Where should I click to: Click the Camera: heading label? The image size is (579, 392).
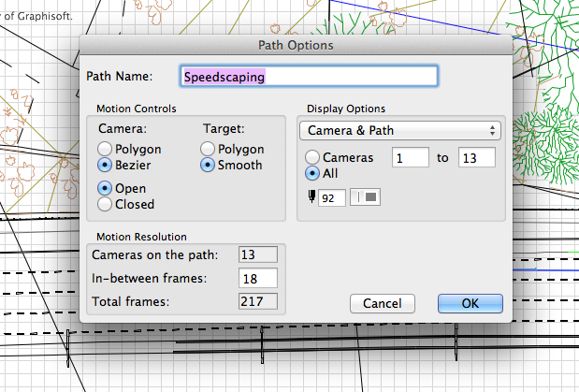coord(123,128)
